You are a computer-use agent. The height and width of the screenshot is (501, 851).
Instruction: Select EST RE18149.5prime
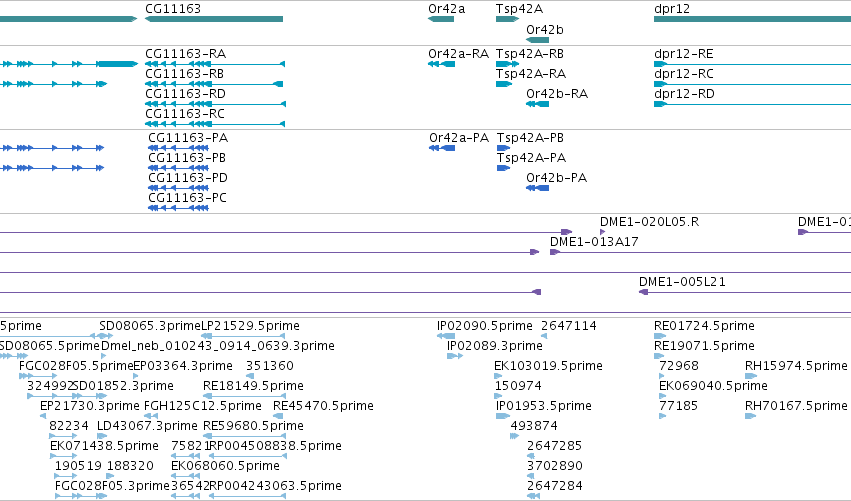tap(253, 386)
